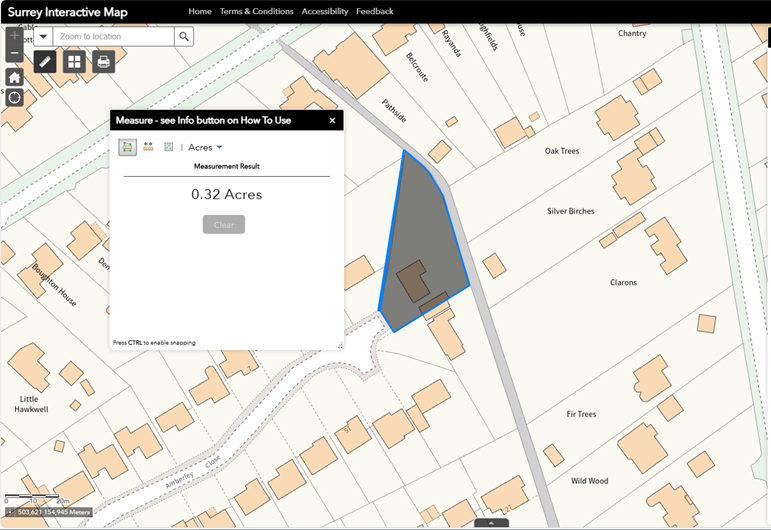Image resolution: width=771 pixels, height=530 pixels.
Task: Click the Clear measurement button
Action: [224, 225]
